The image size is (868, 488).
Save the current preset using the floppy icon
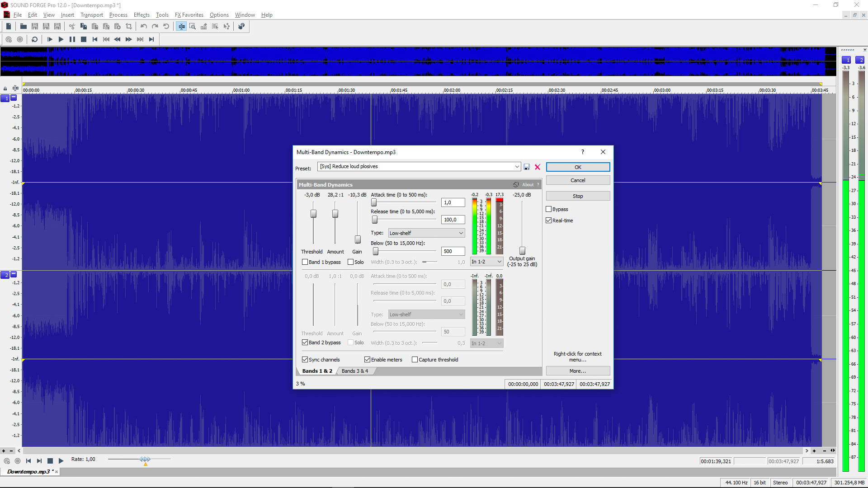coord(527,167)
